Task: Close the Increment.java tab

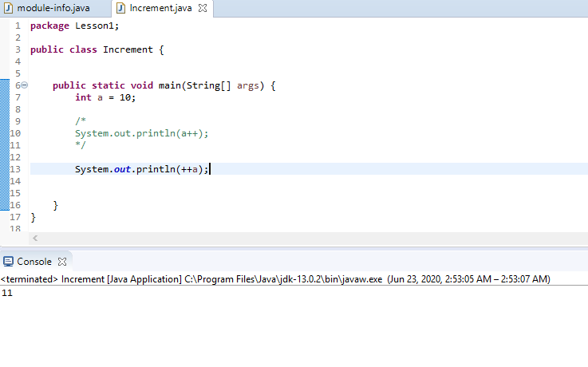Action: [203, 8]
